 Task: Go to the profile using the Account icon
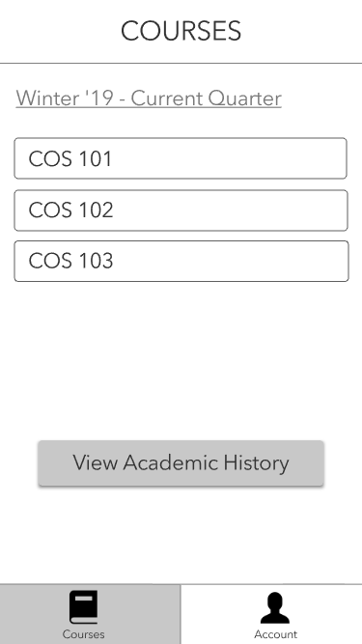pos(275,608)
